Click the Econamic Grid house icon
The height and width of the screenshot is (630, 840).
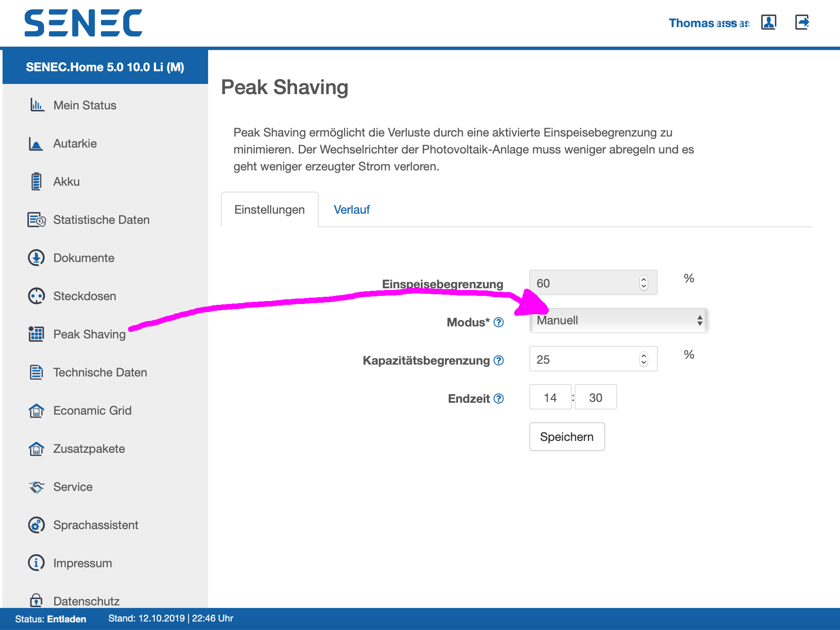(36, 410)
